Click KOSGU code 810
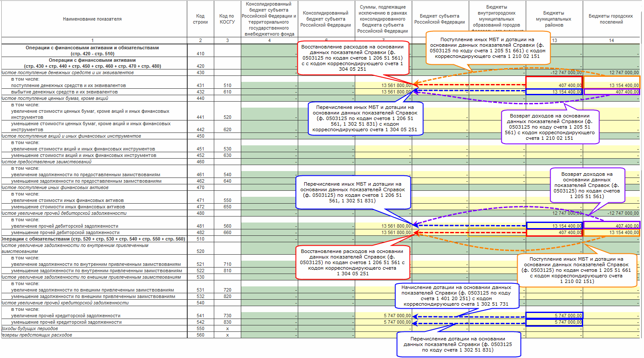This screenshot has height=358, width=644. tap(227, 271)
